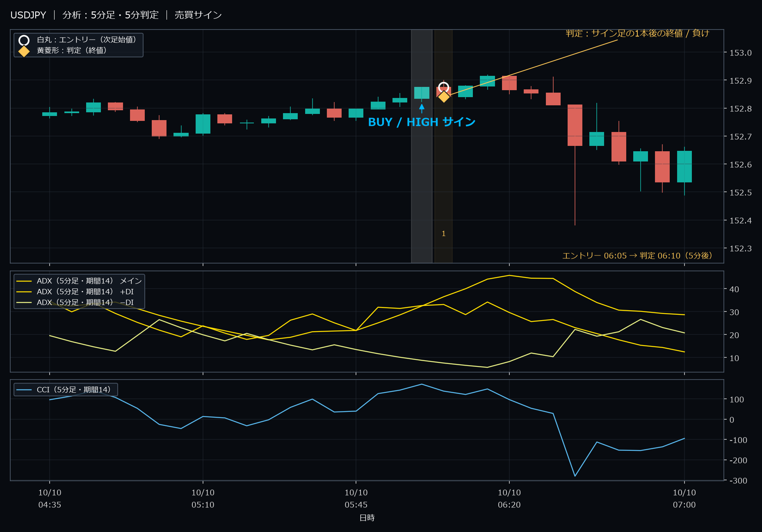Click the -300 label on the CCI axis
Screen dimensions: 762x532
[738, 481]
